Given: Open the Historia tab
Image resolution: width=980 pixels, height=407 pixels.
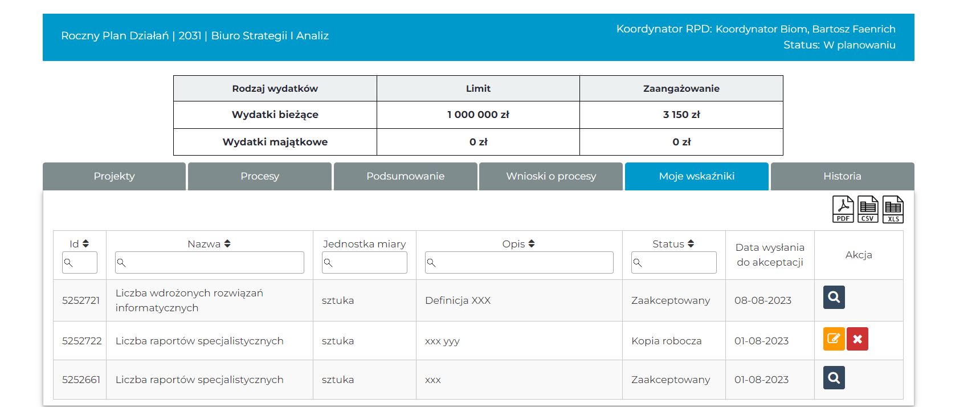Looking at the screenshot, I should pos(842,176).
